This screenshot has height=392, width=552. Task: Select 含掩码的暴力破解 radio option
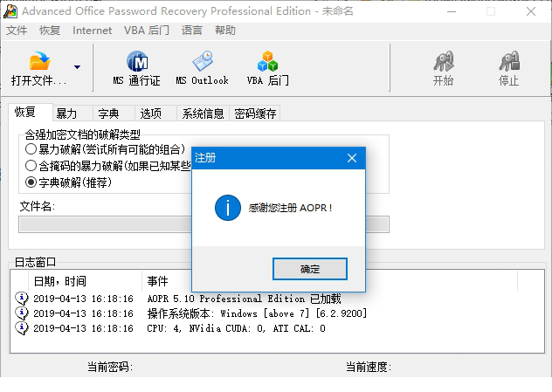click(x=31, y=165)
